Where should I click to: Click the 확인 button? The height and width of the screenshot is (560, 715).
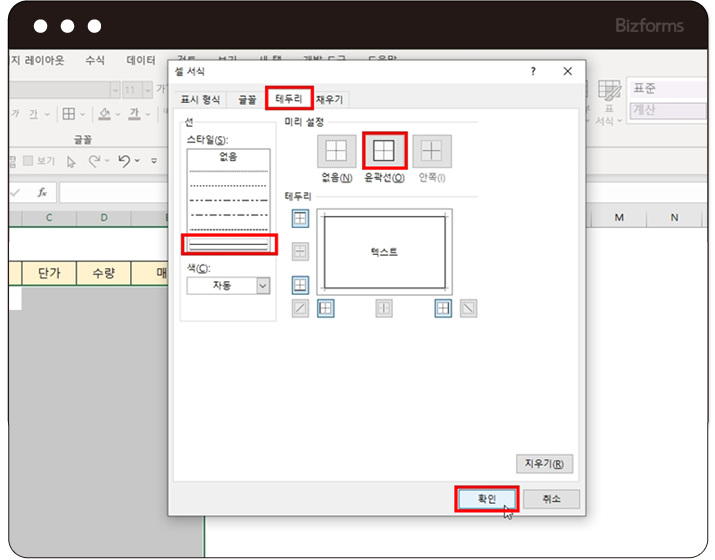coord(487,499)
